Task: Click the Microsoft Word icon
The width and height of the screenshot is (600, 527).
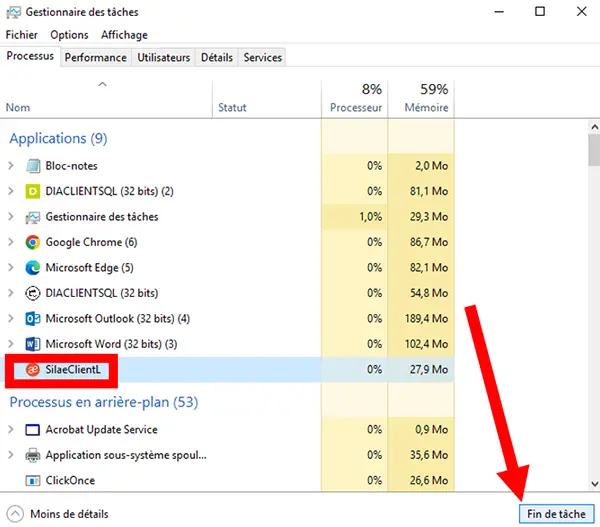Action: coord(33,344)
